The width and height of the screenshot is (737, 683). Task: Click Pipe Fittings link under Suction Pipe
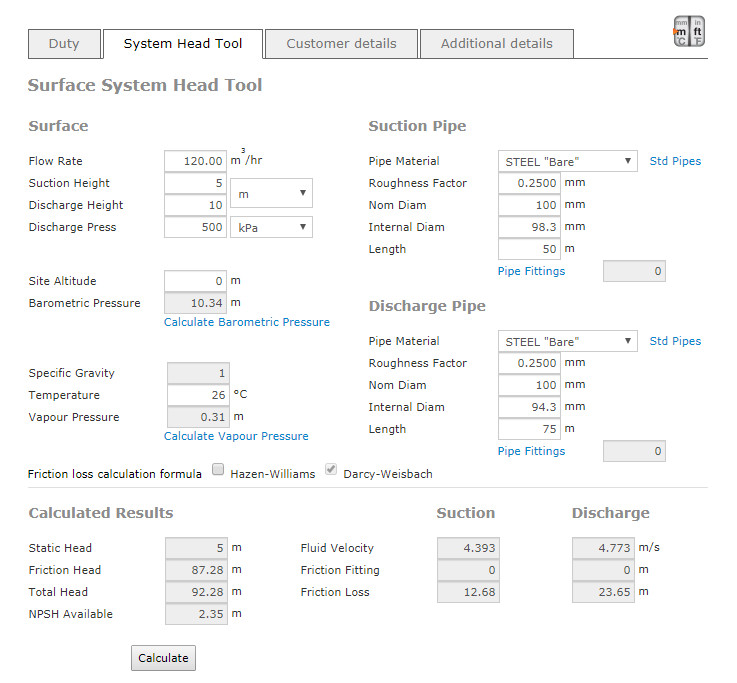click(x=531, y=271)
